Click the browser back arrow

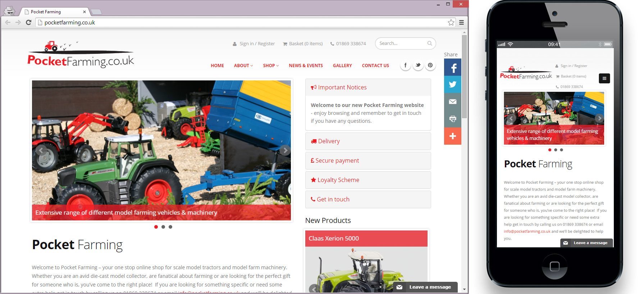(8, 22)
